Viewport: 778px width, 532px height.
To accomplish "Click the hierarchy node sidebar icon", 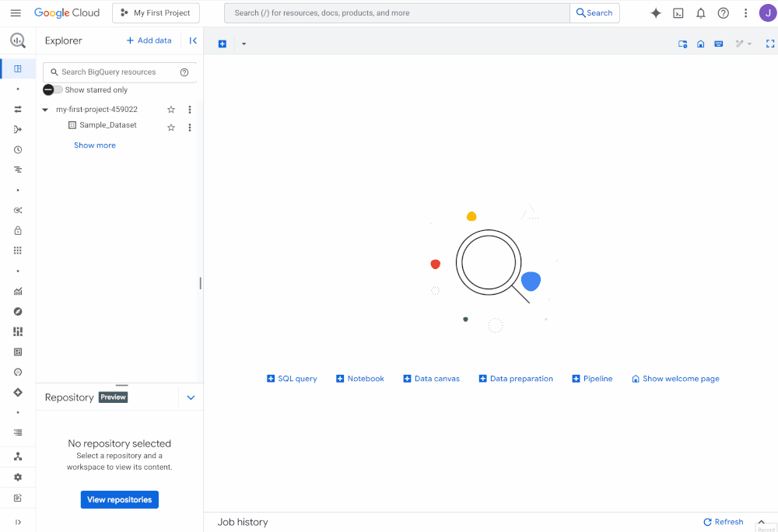I will [18, 457].
